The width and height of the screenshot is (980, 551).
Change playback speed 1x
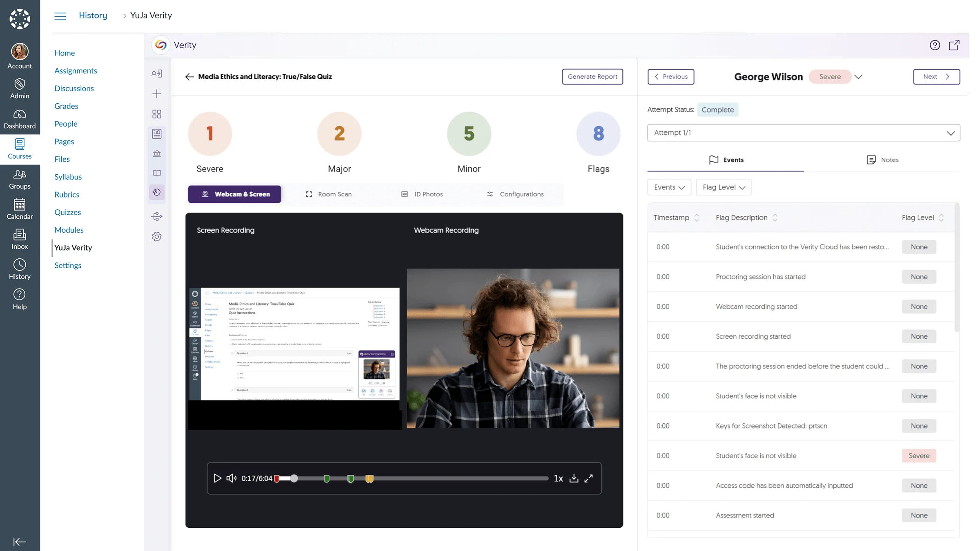click(558, 478)
